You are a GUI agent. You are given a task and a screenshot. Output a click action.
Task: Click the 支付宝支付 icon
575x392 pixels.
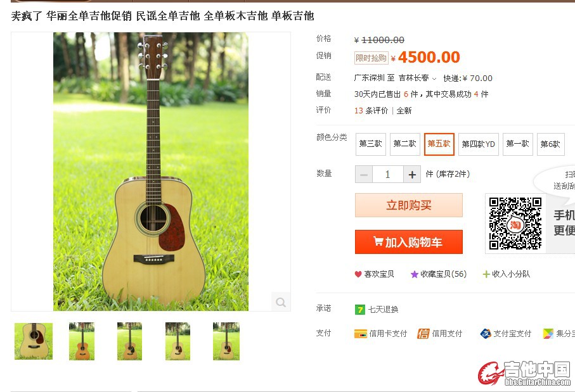(x=486, y=333)
